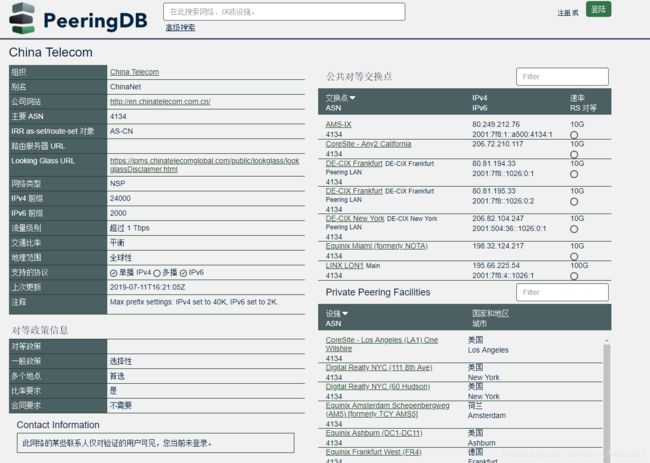Click the PeeringDB logo
650x463 pixels.
pos(78,19)
